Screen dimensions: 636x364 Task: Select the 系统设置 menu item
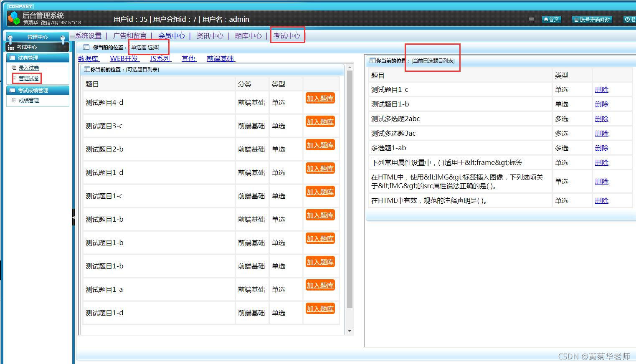coord(89,35)
